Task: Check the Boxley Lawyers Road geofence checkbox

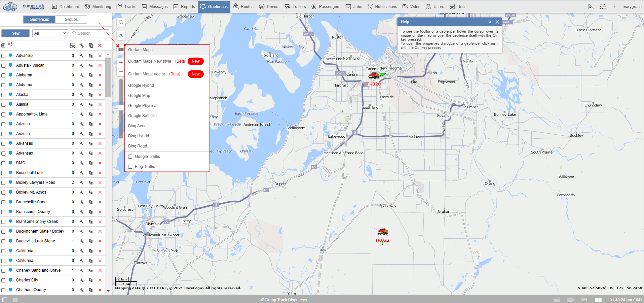Action: pyautogui.click(x=3, y=182)
